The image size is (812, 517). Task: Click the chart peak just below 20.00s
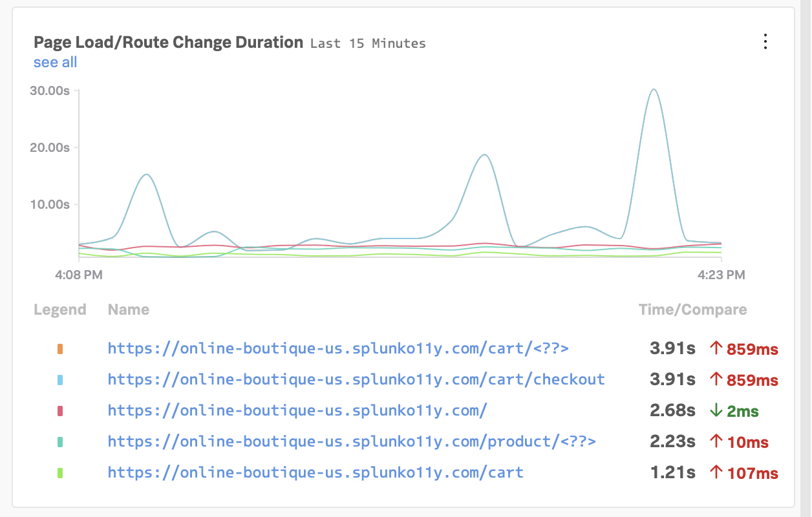(484, 155)
